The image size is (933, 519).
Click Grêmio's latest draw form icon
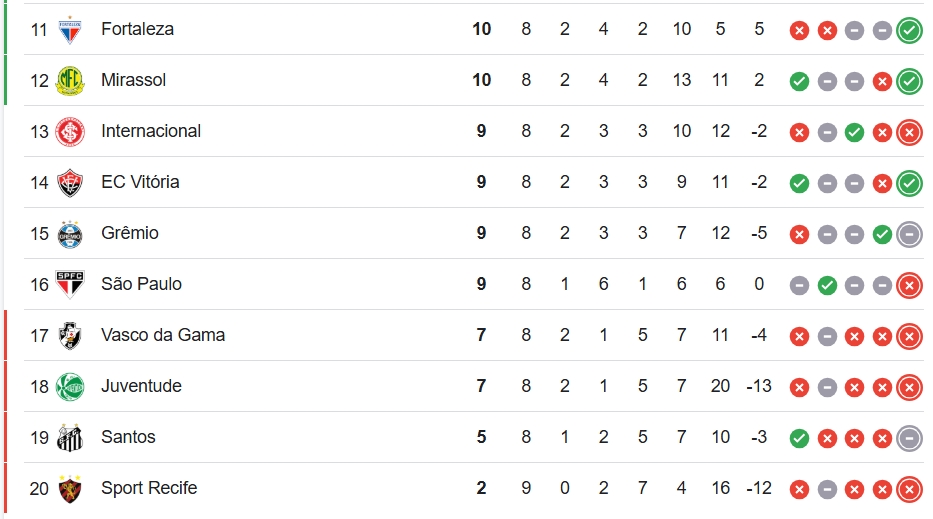tap(909, 235)
